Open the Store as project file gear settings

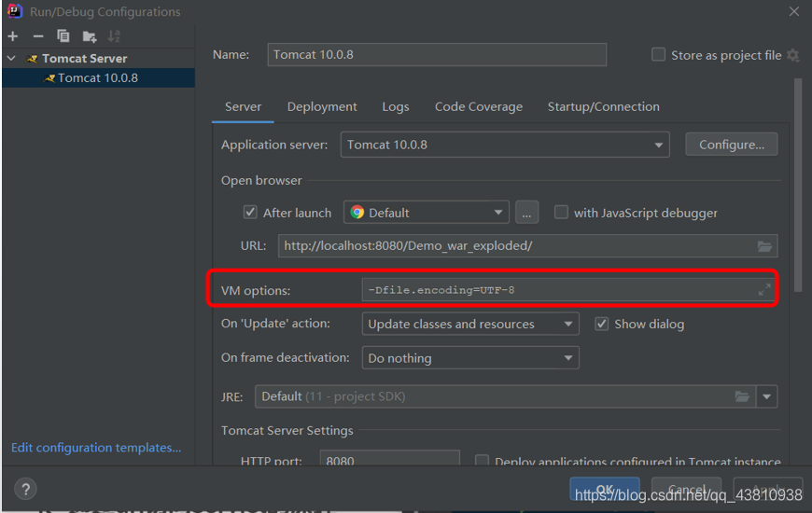coord(792,55)
